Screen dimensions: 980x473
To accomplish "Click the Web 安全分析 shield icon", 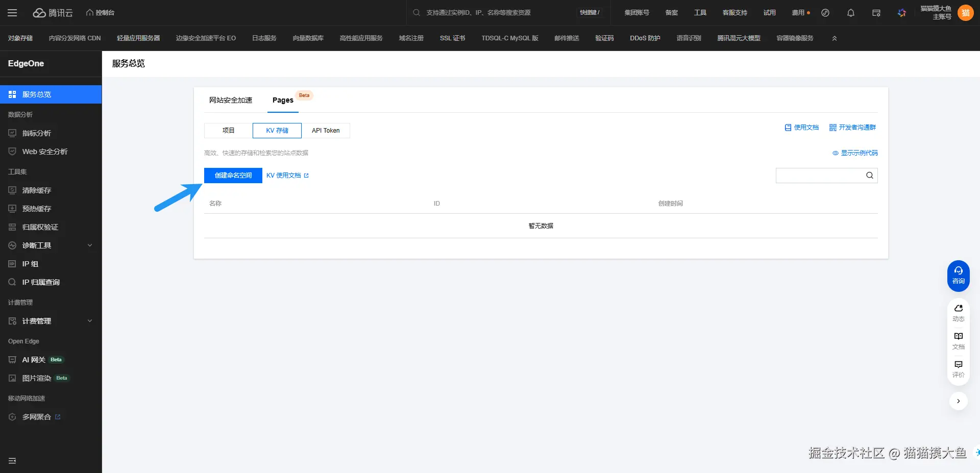I will tap(12, 152).
